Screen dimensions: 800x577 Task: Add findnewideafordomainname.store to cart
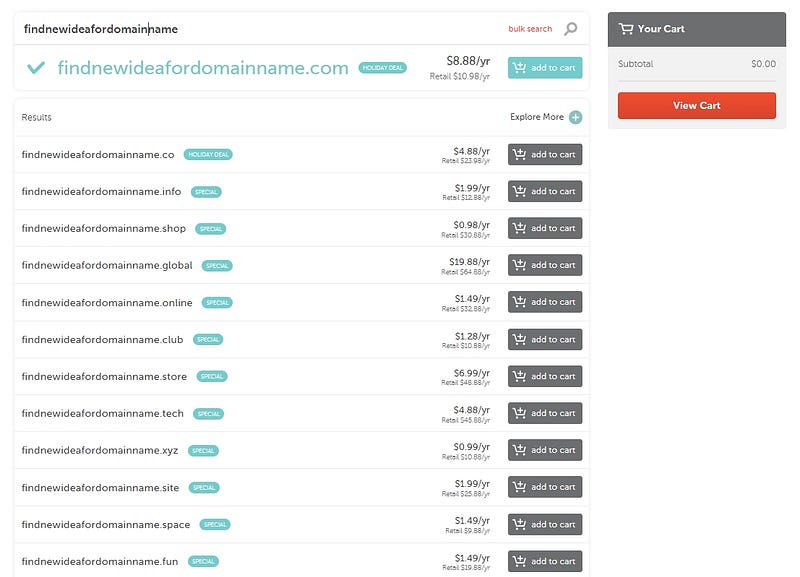(x=545, y=376)
